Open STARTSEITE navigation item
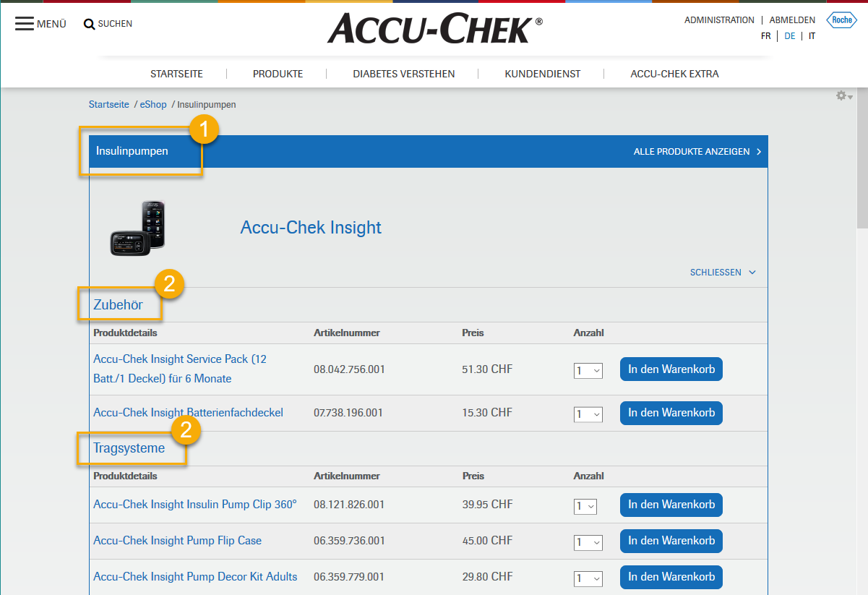Screen dimensions: 868x595 point(176,74)
